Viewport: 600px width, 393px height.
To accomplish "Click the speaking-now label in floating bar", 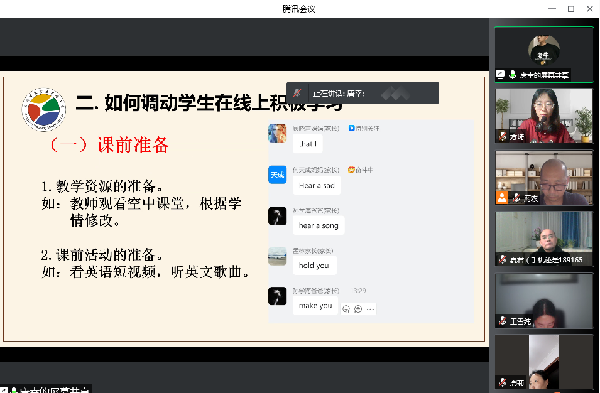I will pos(338,93).
